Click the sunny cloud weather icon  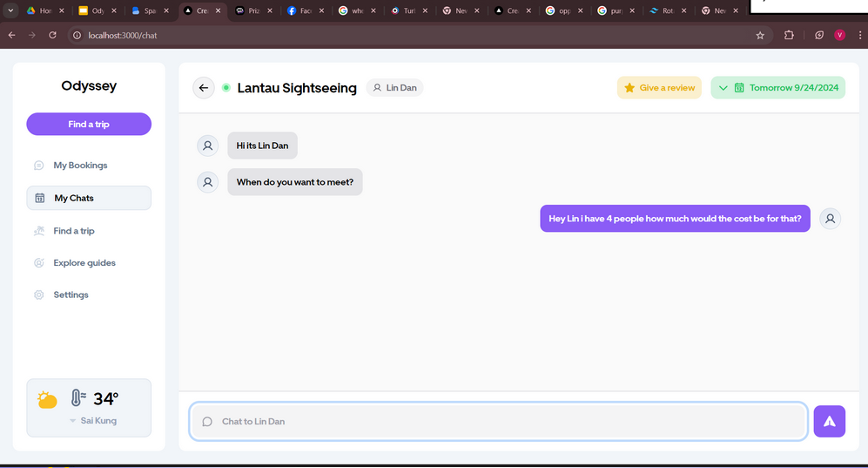pos(47,399)
